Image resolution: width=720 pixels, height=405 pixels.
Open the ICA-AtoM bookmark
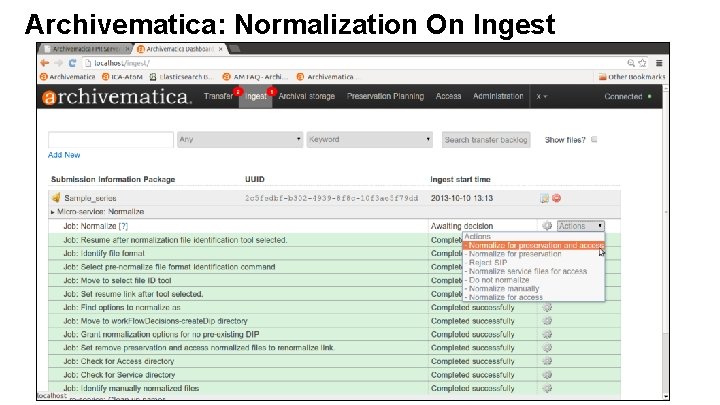[122, 77]
